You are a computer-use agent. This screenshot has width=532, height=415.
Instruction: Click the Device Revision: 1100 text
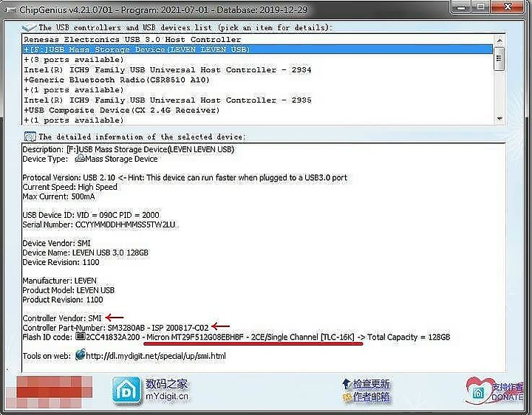point(61,262)
